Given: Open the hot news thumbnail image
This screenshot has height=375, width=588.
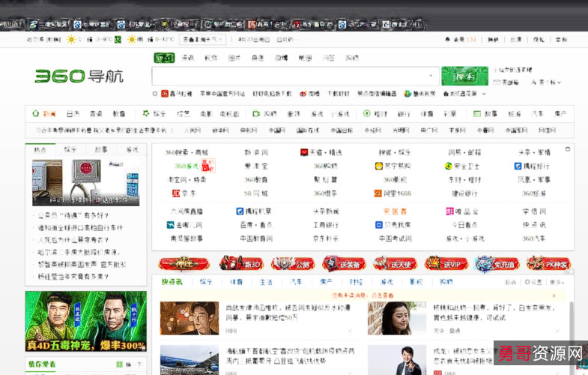Looking at the screenshot, I should (86, 183).
